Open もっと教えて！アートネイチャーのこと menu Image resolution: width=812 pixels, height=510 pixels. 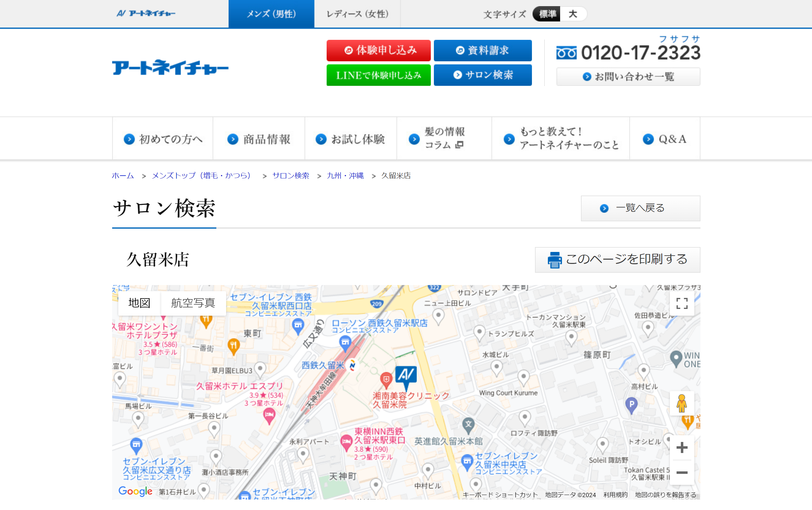560,139
